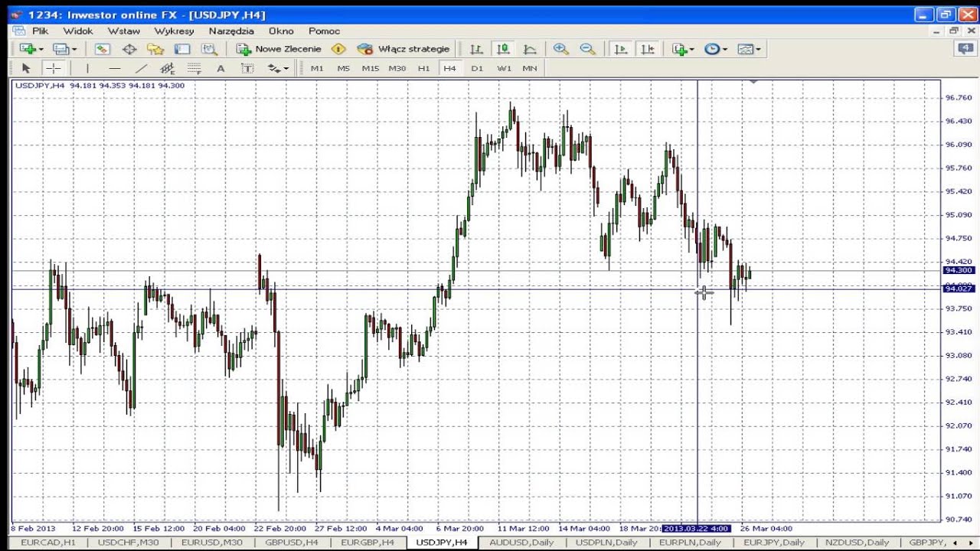The width and height of the screenshot is (980, 551).
Task: Switch timeframe to M5
Action: coord(344,68)
